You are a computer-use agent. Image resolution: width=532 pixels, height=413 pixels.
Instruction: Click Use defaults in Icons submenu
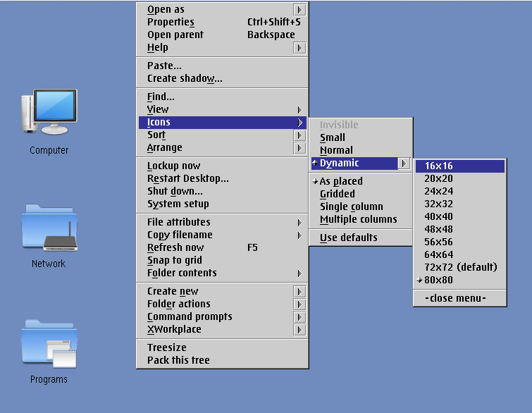click(361, 238)
